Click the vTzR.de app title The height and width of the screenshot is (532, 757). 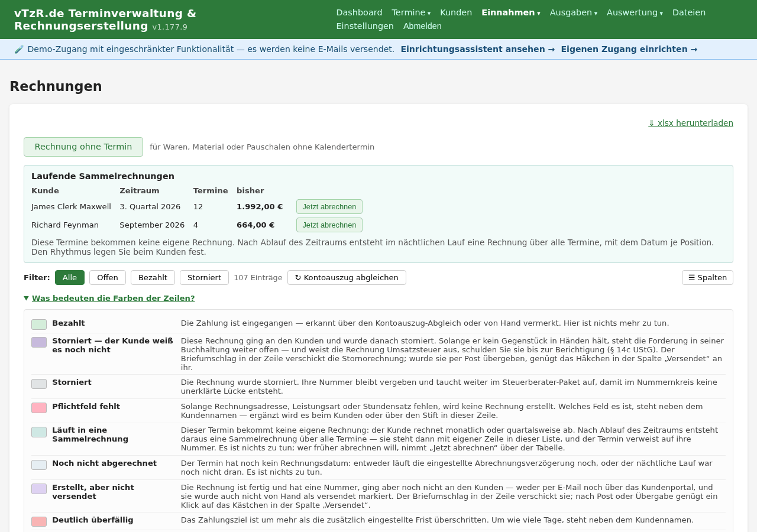pos(105,20)
